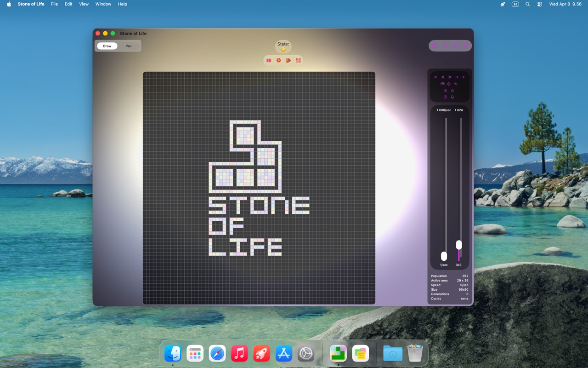Click the thinking face state emoji
The height and width of the screenshot is (368, 588).
click(x=283, y=50)
